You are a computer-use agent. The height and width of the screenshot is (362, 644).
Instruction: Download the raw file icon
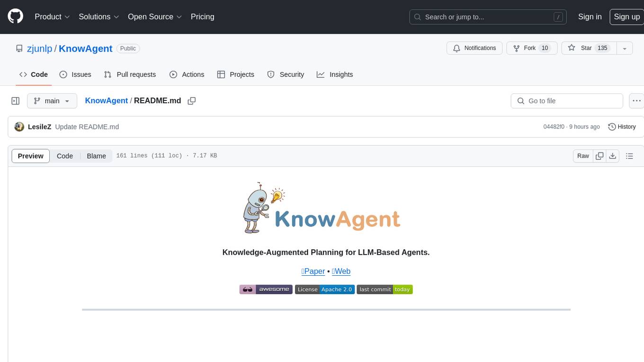(x=612, y=156)
